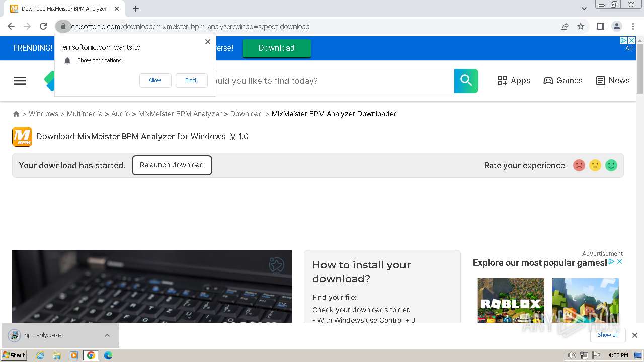Open the Multimedia breadcrumb link

pyautogui.click(x=85, y=114)
